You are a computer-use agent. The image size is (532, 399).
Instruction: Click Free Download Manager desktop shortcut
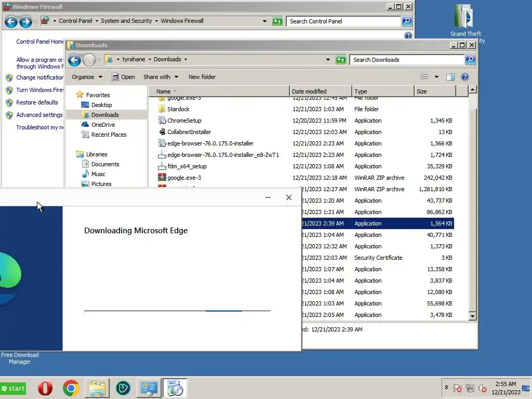(20, 358)
